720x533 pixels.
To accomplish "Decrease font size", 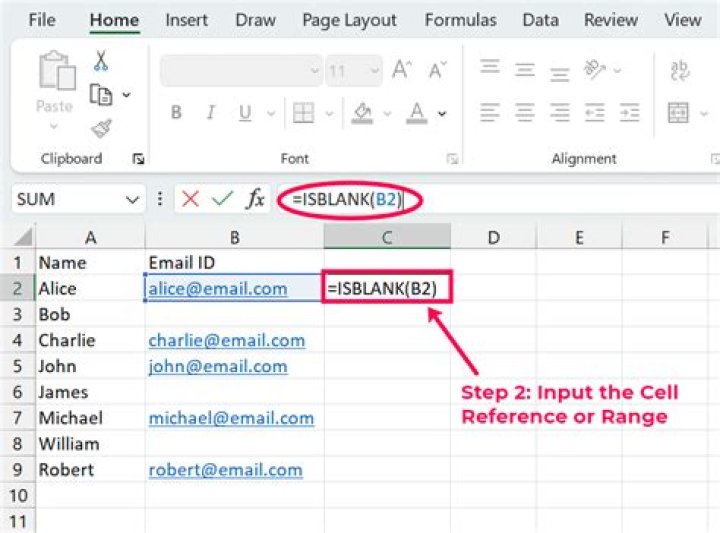I will pos(437,70).
